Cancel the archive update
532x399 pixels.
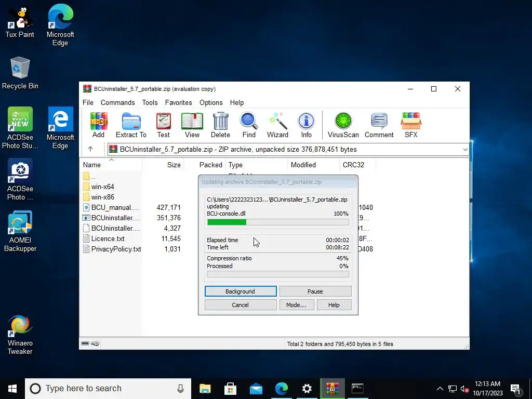241,305
